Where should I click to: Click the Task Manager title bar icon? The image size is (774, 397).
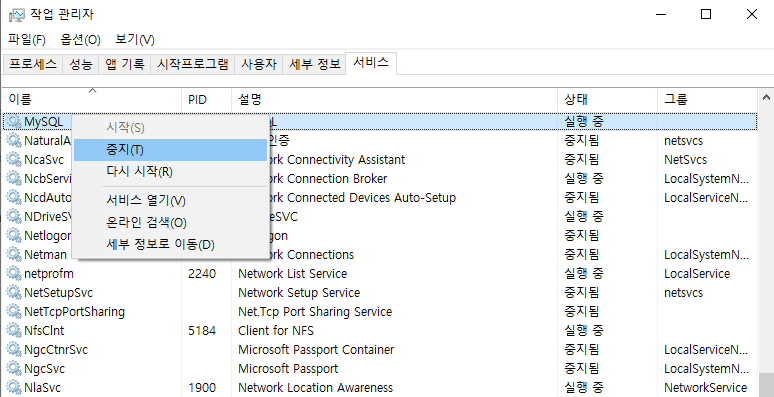click(16, 14)
